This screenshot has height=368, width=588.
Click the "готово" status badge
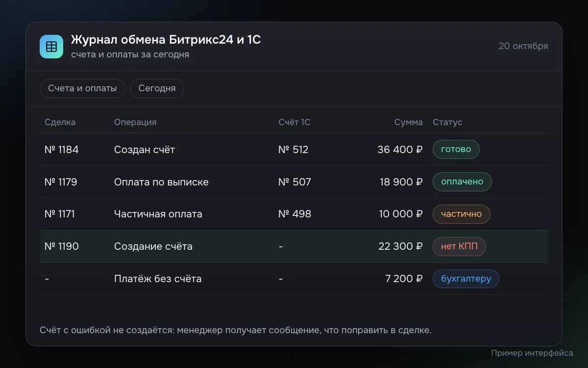click(456, 150)
